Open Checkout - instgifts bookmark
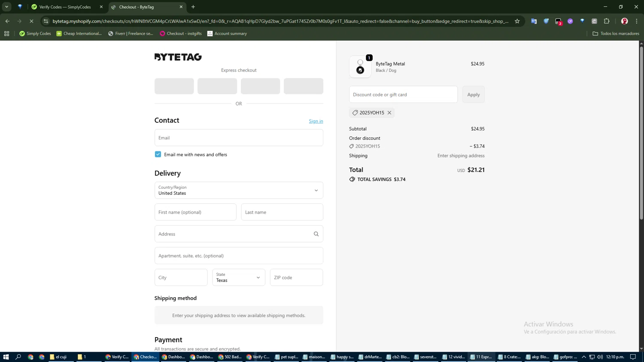The height and width of the screenshot is (362, 644). point(181,33)
